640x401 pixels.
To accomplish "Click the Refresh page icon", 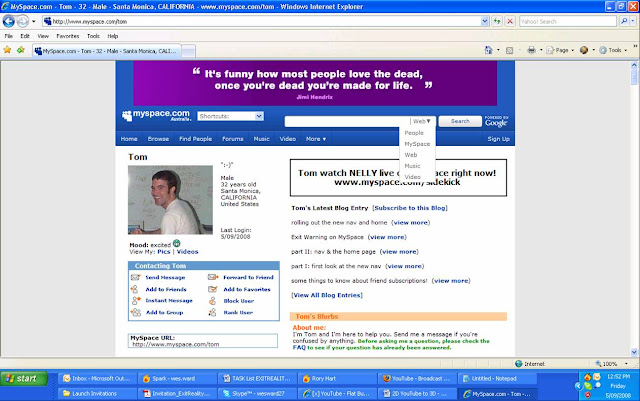I will coord(497,21).
